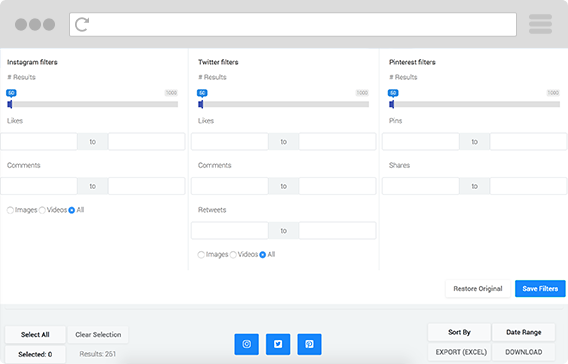
Task: Select Images radio under Twitter filters
Action: tap(201, 255)
